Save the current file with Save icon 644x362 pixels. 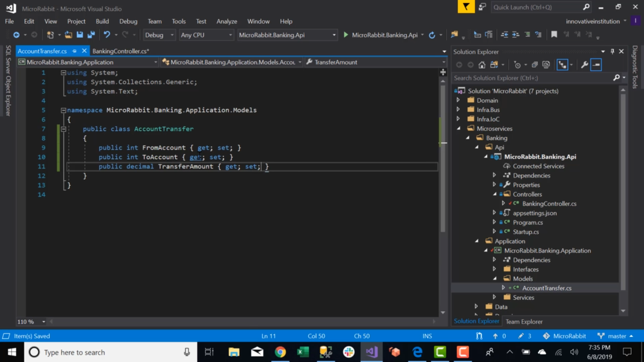[x=80, y=35]
